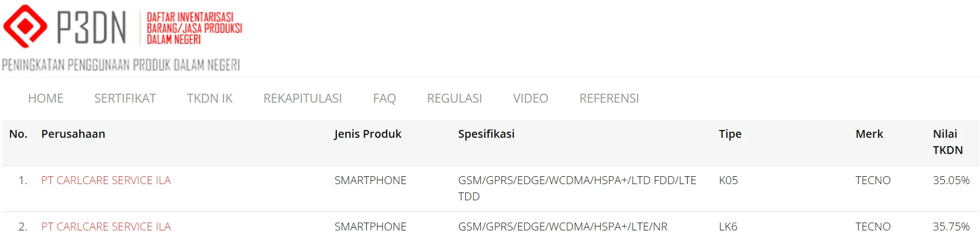This screenshot has height=241, width=980.
Task: Select the K05 type cell
Action: tap(728, 181)
